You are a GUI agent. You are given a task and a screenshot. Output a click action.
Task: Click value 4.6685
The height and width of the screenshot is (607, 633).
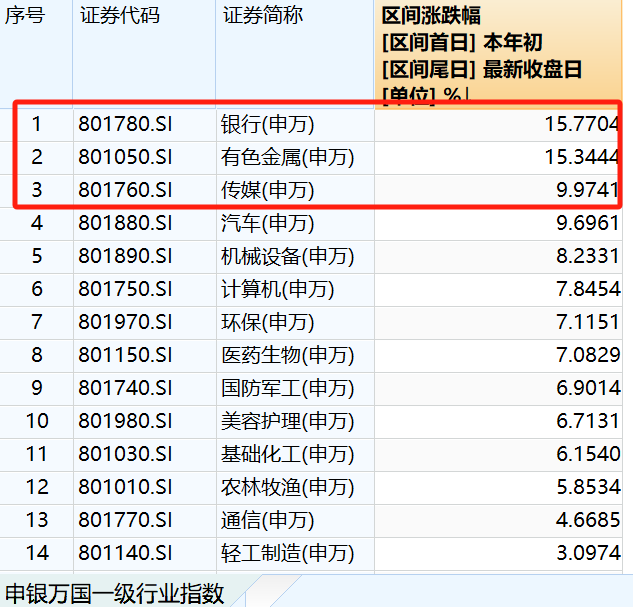coord(588,520)
